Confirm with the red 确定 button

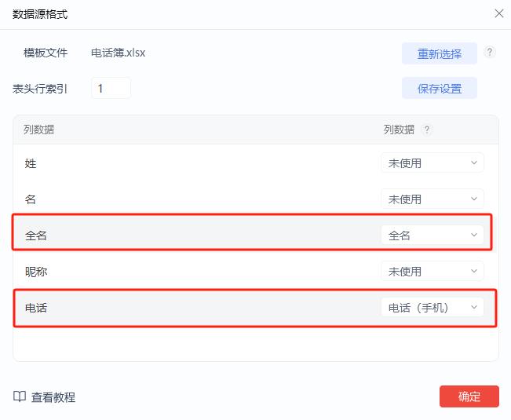pyautogui.click(x=469, y=396)
